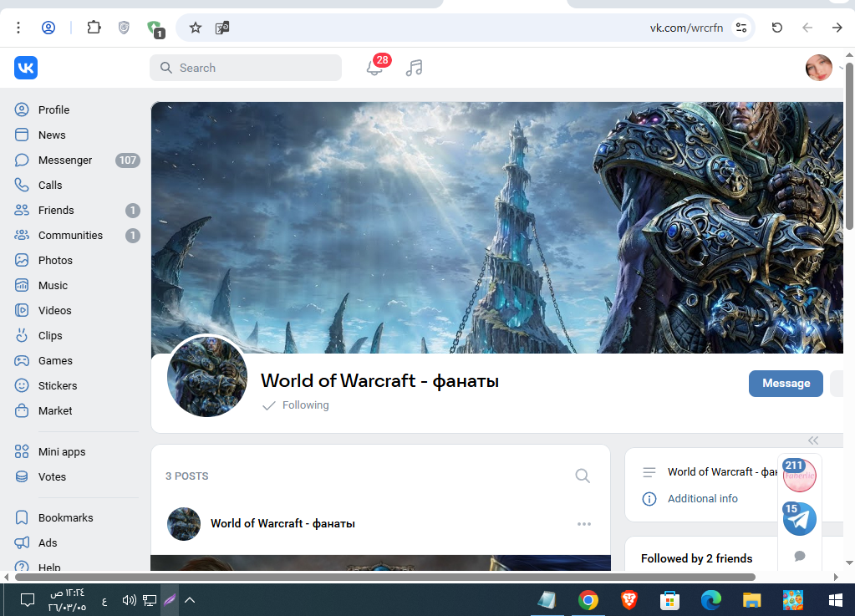Screen dimensions: 855x616
Task: Open the user avatar account menu
Action: pyautogui.click(x=818, y=68)
